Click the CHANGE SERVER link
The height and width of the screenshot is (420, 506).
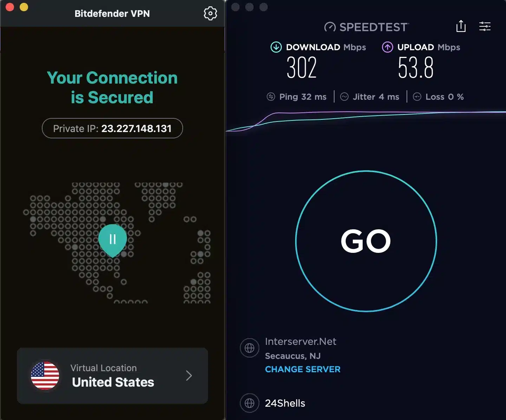point(303,369)
